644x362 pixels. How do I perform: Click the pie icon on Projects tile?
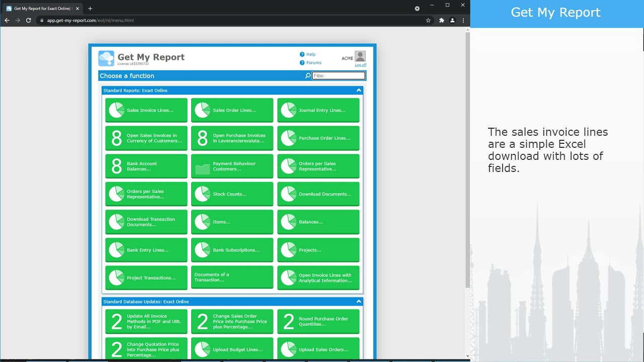click(288, 250)
